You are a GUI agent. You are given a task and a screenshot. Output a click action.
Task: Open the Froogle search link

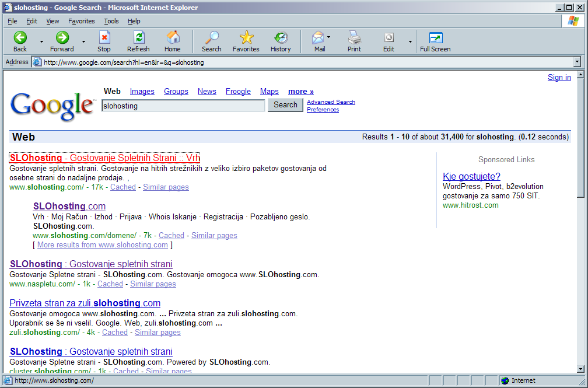tap(238, 91)
